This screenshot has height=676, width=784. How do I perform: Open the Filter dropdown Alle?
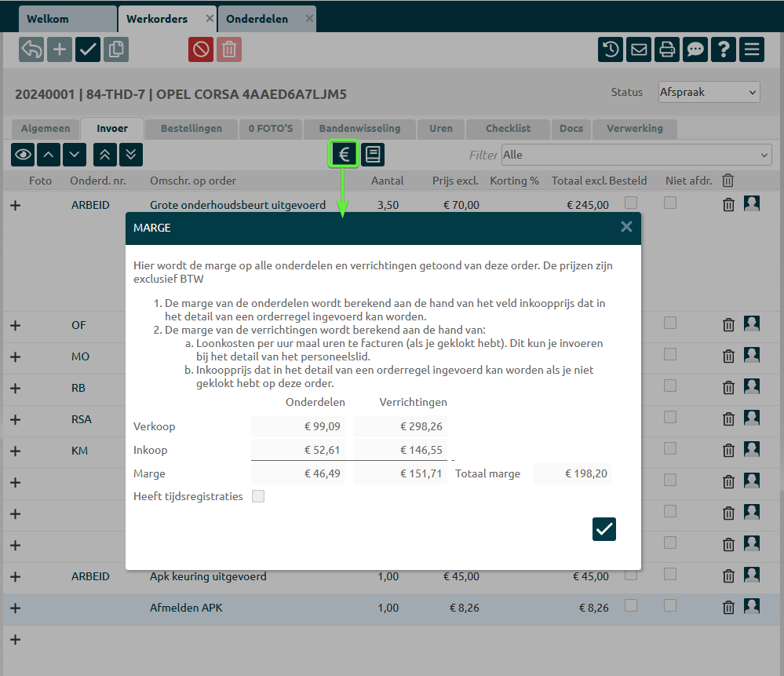click(x=636, y=155)
